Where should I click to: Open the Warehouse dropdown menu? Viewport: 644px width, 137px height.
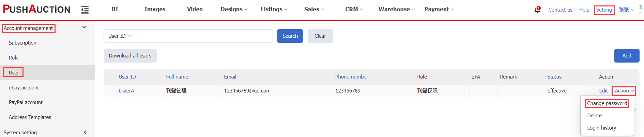pos(397,9)
